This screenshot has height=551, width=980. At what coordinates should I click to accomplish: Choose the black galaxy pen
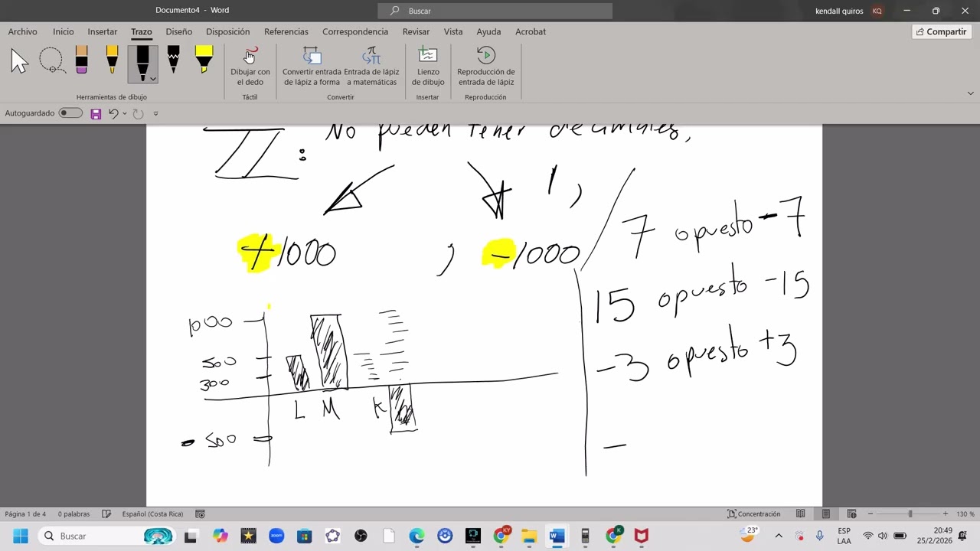tap(173, 60)
